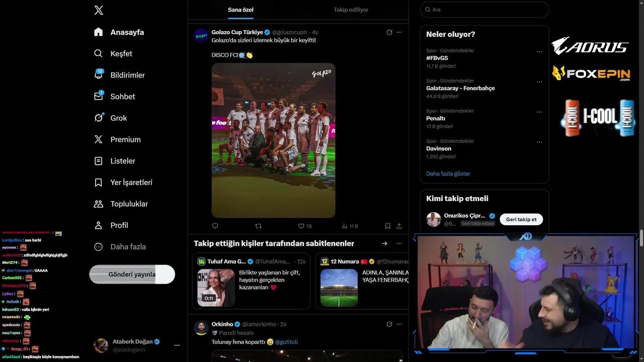This screenshot has height=362, width=644.
Task: Share the Golazo Cup Türkiye post
Action: pos(399,226)
